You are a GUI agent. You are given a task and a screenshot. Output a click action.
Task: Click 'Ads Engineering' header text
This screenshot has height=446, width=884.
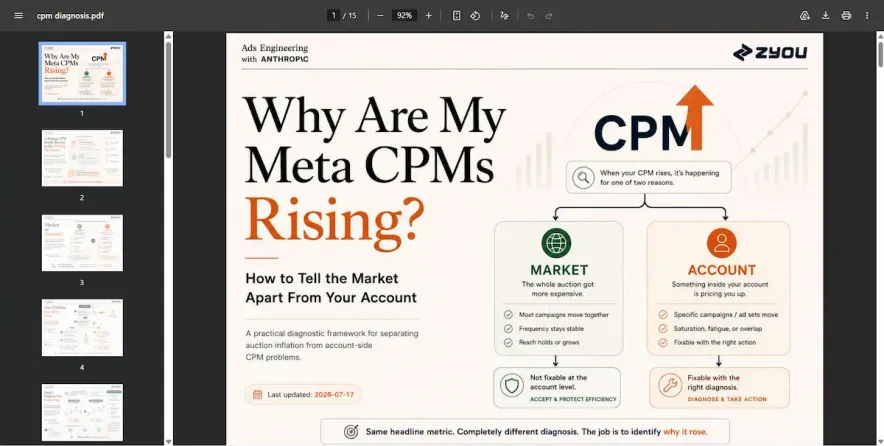(275, 48)
